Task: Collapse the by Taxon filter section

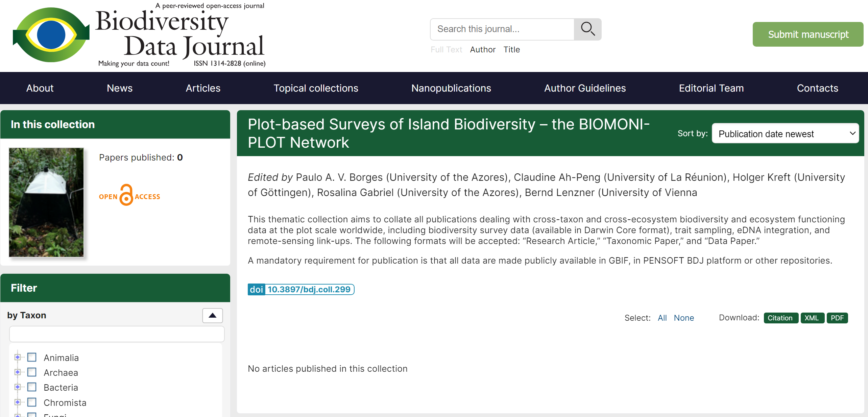Action: coord(212,316)
